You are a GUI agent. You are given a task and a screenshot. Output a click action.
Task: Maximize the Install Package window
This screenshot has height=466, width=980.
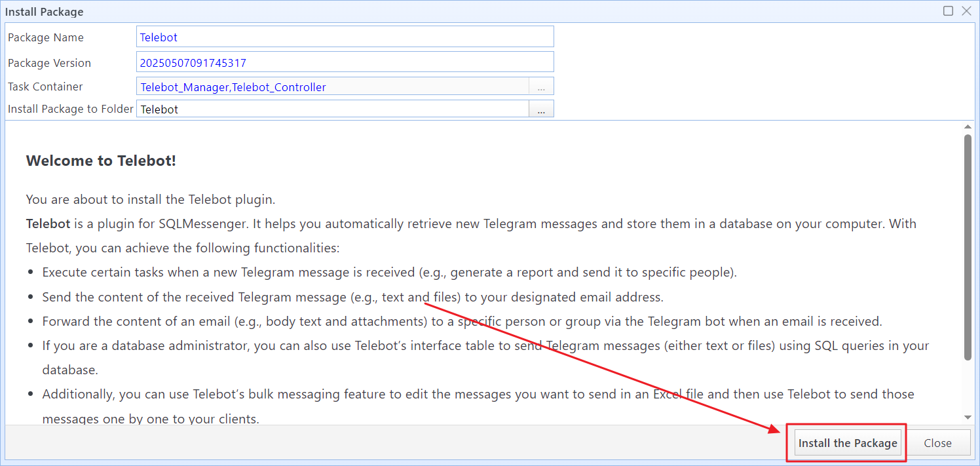pyautogui.click(x=948, y=11)
